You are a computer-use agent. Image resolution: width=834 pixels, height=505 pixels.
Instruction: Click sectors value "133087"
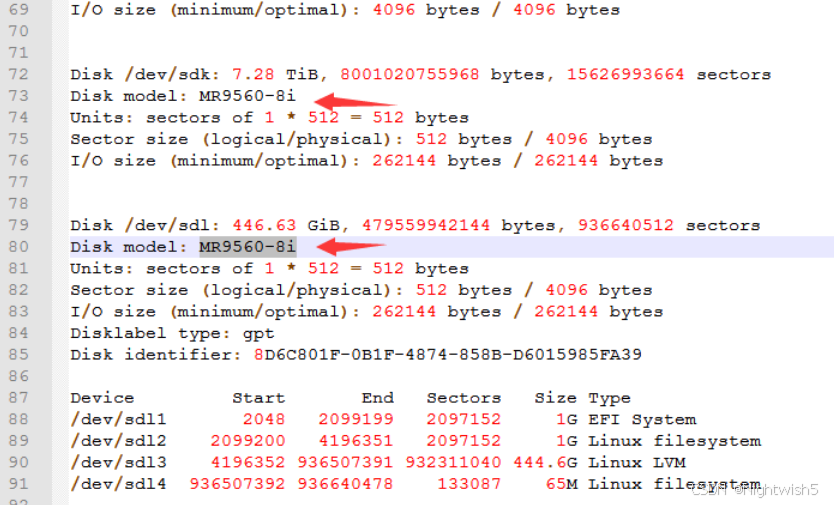[469, 484]
